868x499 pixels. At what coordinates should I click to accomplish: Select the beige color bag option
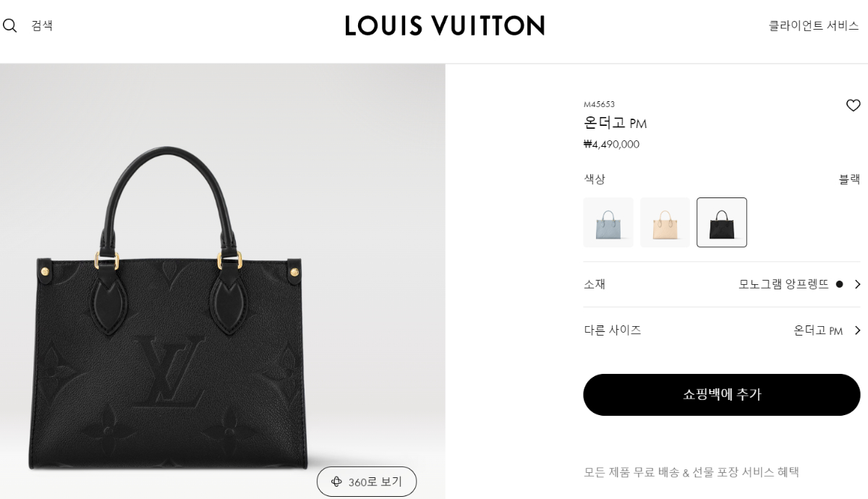pyautogui.click(x=665, y=223)
